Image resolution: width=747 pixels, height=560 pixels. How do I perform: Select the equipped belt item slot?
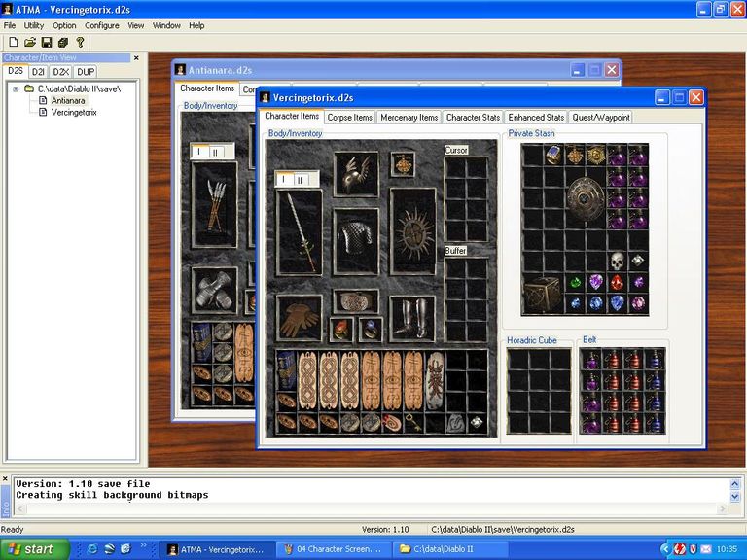pyautogui.click(x=356, y=301)
